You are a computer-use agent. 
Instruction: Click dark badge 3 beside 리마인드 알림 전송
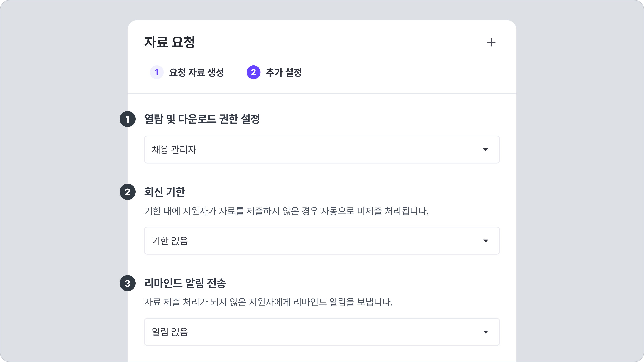click(128, 283)
